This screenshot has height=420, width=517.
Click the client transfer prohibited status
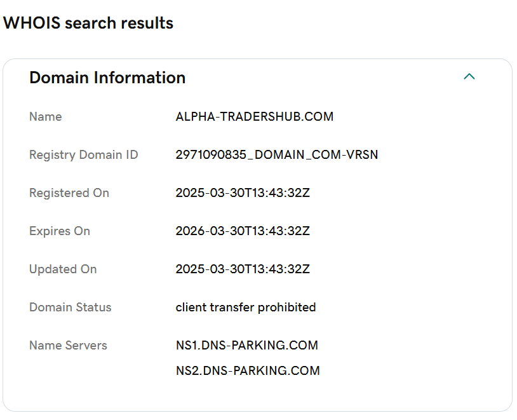point(245,308)
